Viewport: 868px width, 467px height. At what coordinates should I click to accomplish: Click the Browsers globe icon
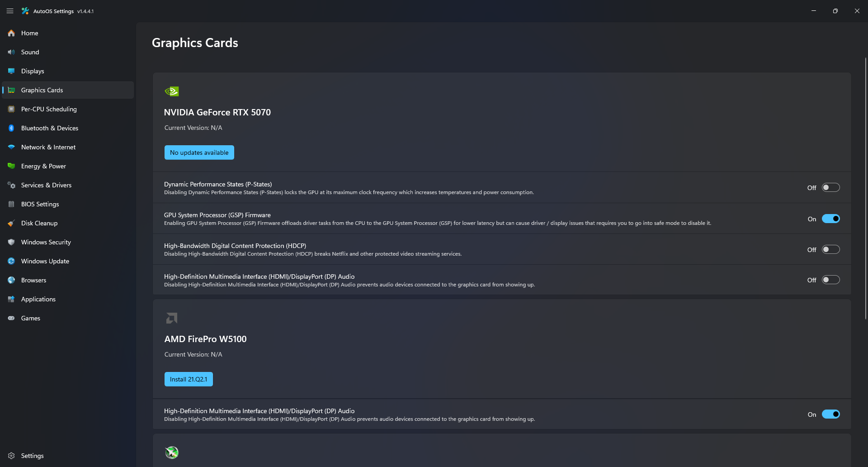(11, 280)
